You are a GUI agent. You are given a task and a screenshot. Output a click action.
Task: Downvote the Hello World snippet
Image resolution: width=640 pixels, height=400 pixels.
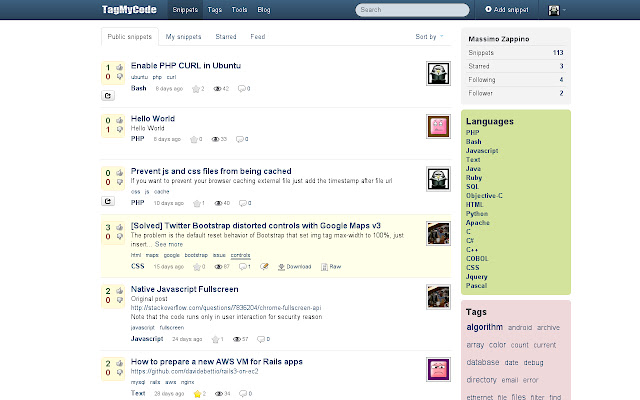[x=120, y=129]
